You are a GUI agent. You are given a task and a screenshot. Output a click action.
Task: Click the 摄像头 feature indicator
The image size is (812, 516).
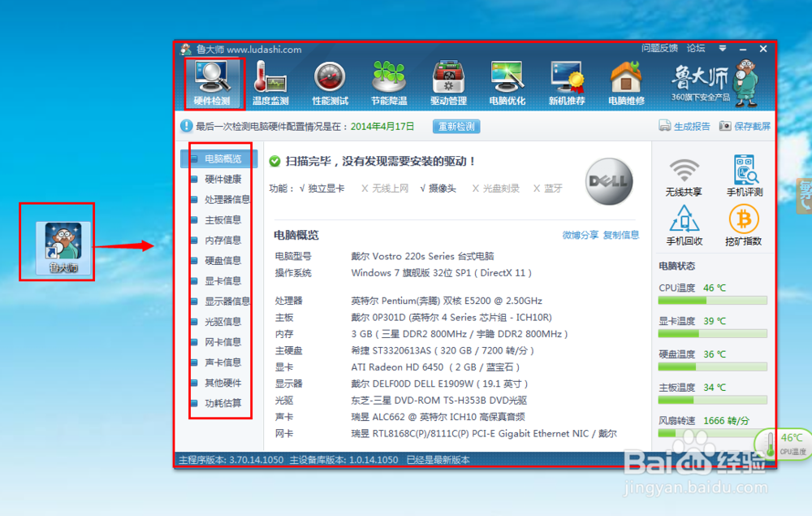click(438, 189)
